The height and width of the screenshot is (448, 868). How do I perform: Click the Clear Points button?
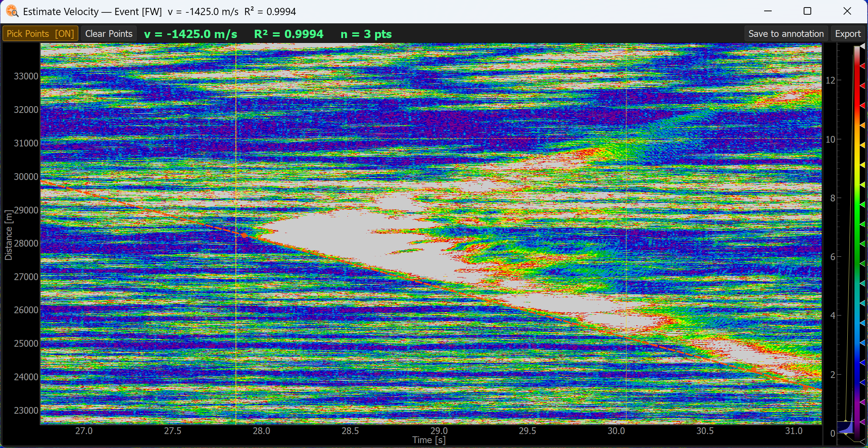click(109, 34)
